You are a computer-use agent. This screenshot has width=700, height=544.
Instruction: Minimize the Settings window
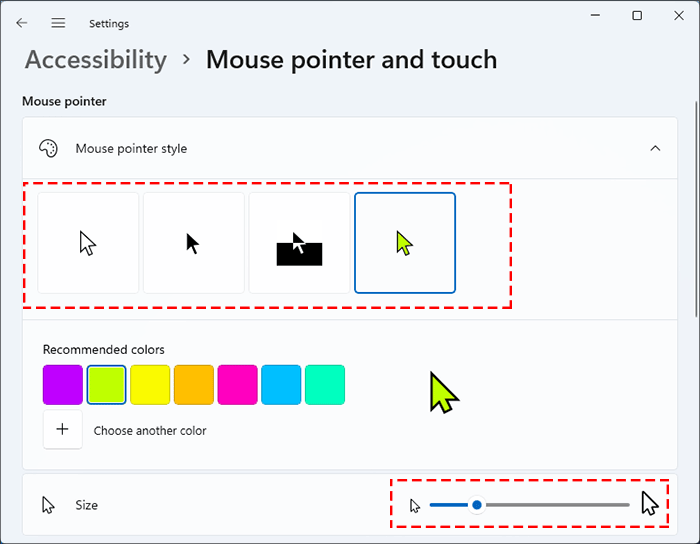click(595, 16)
